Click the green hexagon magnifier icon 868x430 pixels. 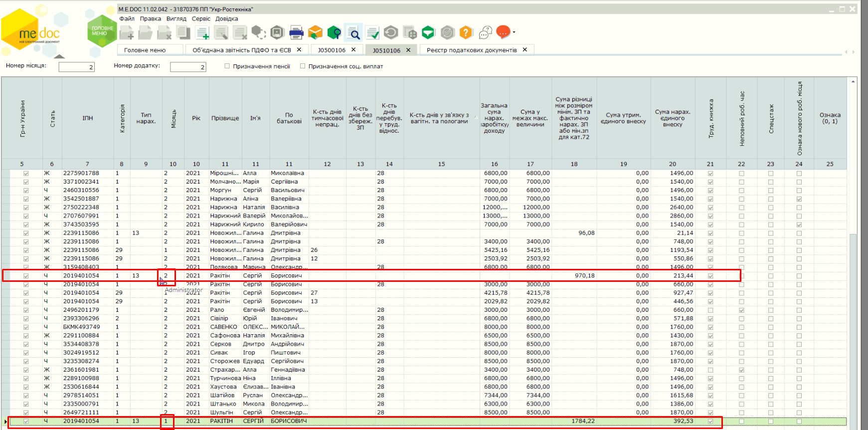334,33
